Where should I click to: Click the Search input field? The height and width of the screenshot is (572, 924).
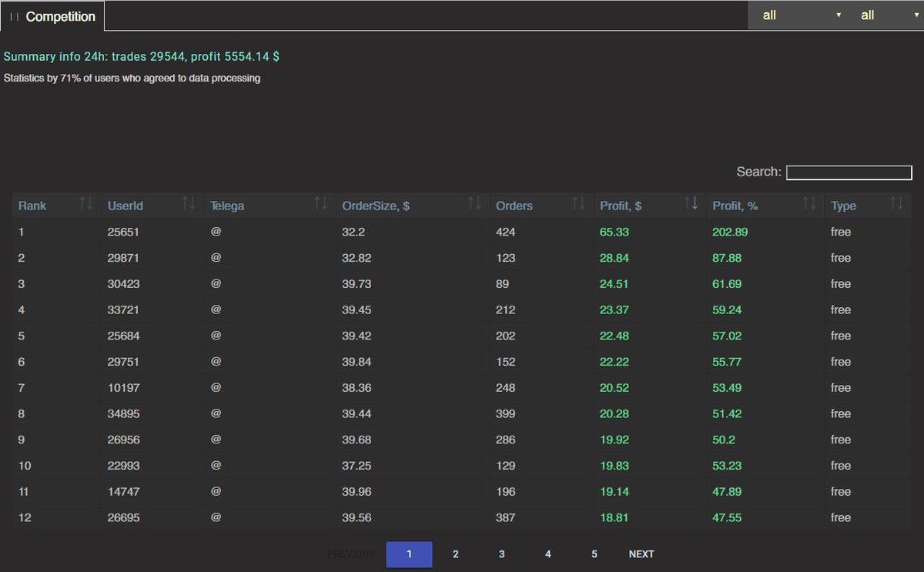tap(849, 172)
